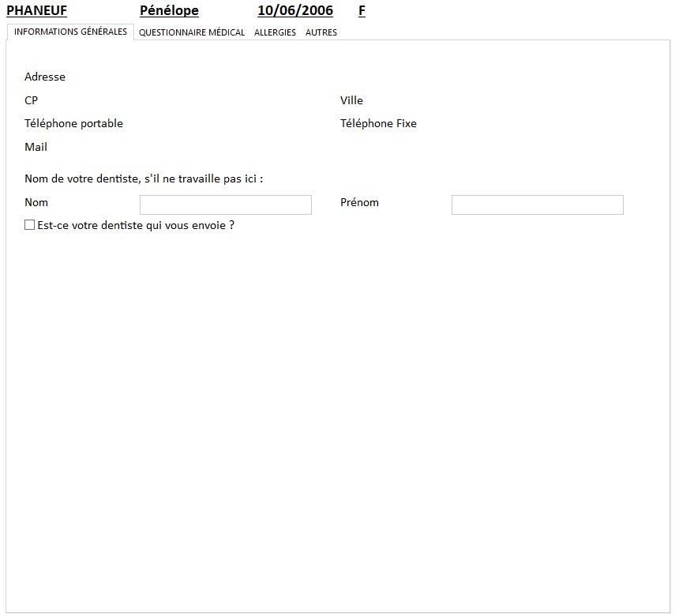
Task: Click the Téléphone portable label
Action: 73,123
